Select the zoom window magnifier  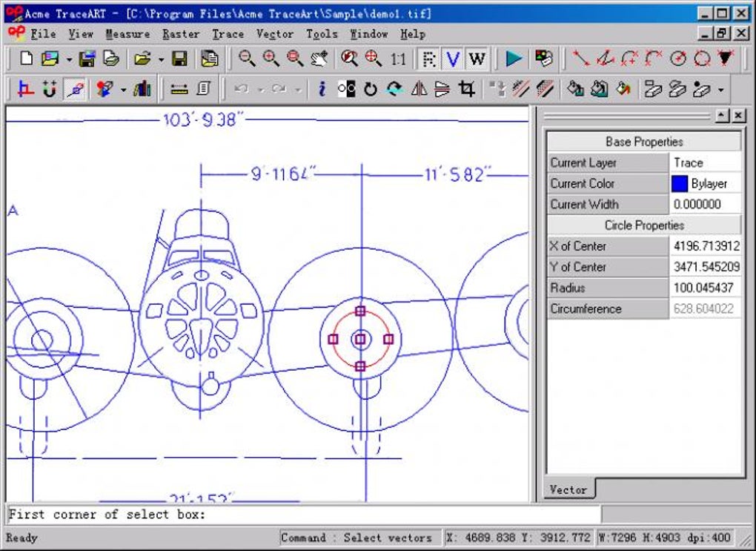pos(295,59)
